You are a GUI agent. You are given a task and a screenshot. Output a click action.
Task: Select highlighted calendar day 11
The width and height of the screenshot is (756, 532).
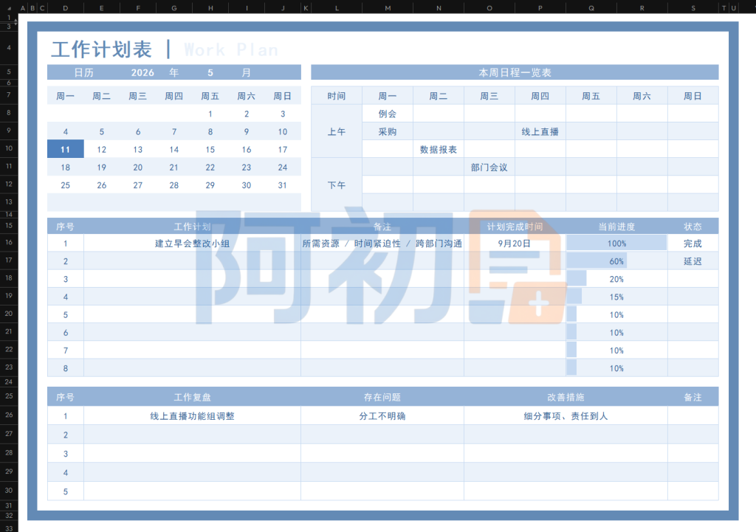[x=66, y=149]
